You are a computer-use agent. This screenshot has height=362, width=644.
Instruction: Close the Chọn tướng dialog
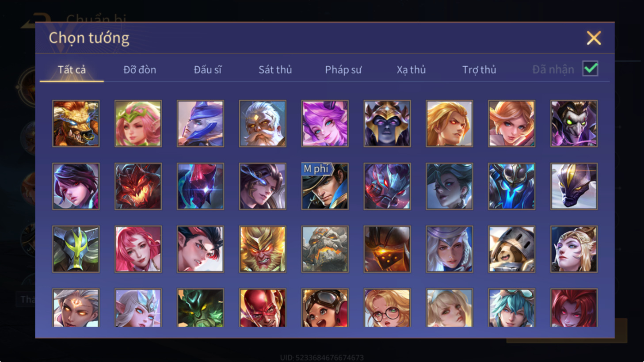click(x=594, y=38)
